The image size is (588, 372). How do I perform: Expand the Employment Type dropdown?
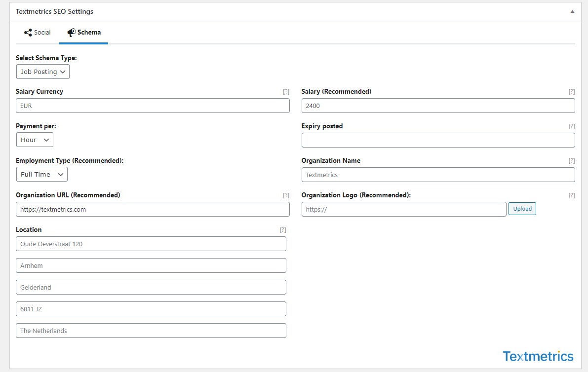coord(42,174)
